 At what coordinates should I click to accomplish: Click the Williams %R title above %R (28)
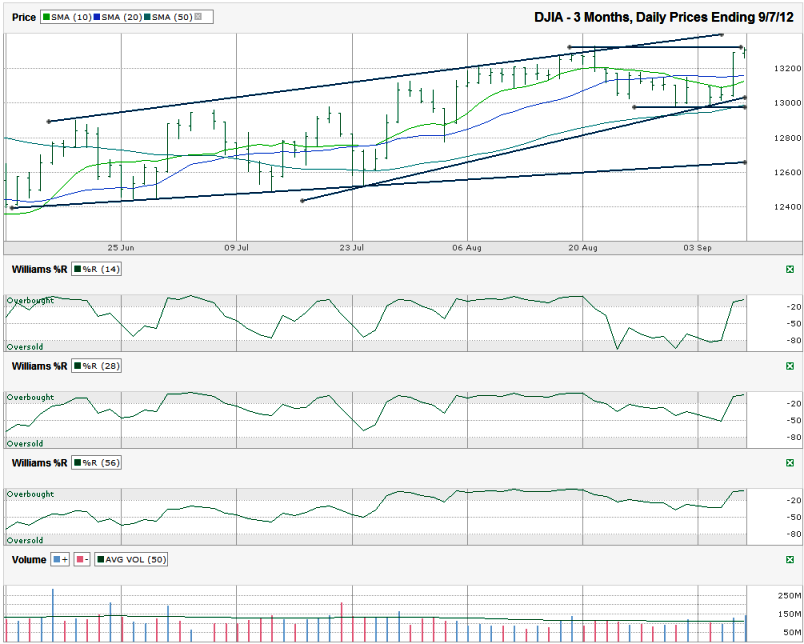[x=39, y=366]
